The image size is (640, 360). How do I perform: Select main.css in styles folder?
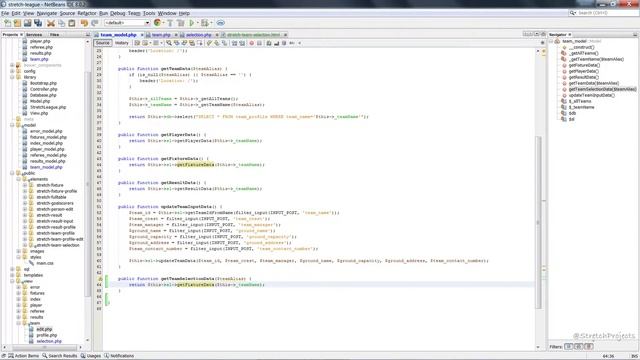45,263
